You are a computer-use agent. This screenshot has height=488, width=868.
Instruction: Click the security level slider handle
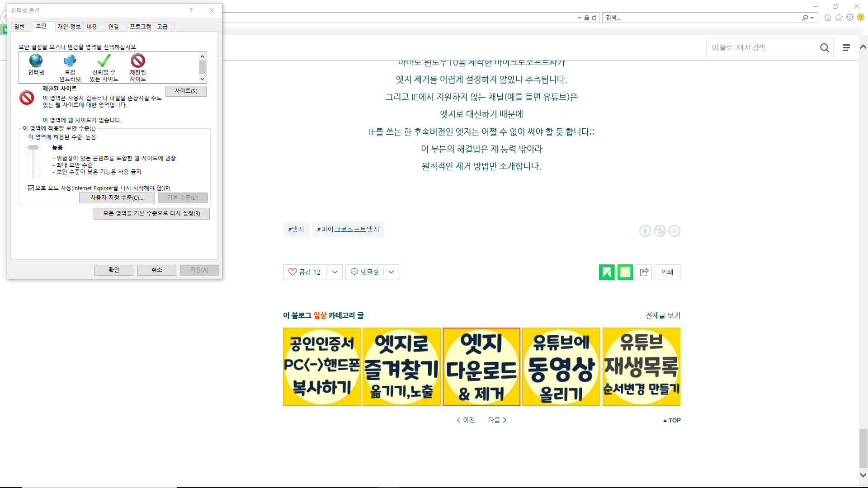33,147
